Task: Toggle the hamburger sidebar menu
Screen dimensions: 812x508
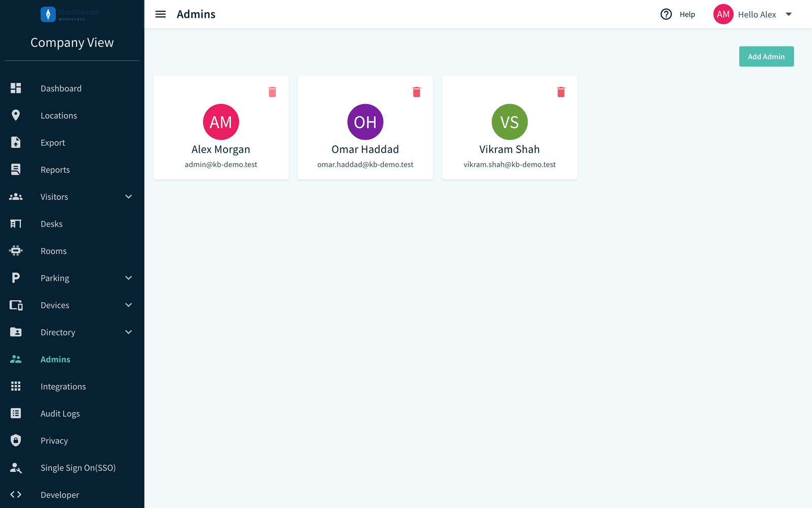Action: (160, 14)
